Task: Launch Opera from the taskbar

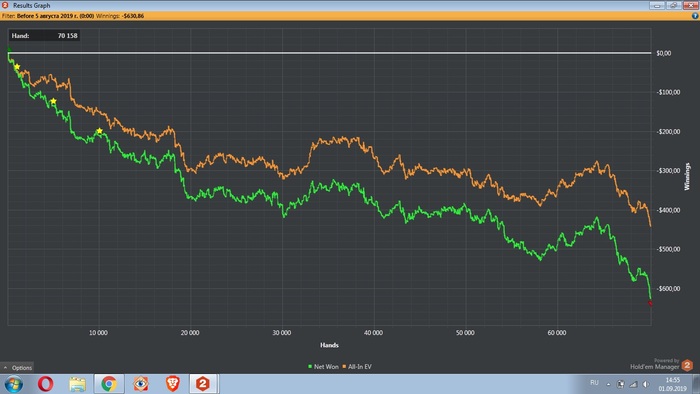Action: coord(46,384)
